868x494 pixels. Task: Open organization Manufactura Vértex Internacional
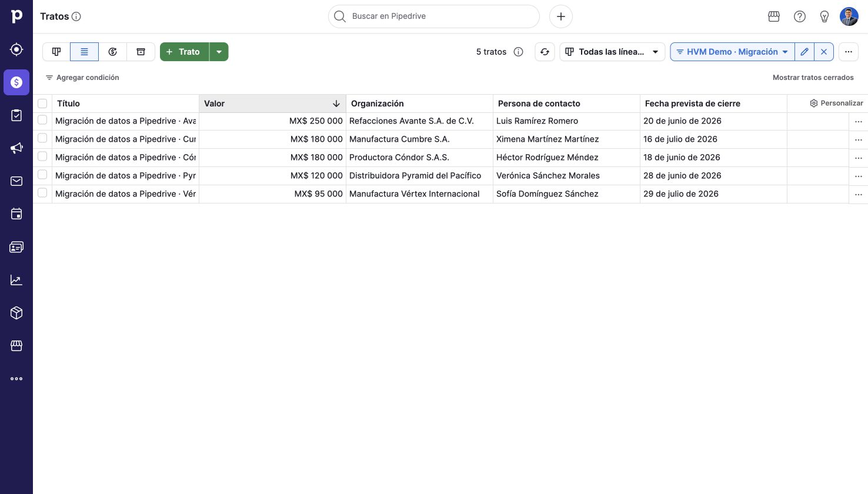tap(415, 194)
